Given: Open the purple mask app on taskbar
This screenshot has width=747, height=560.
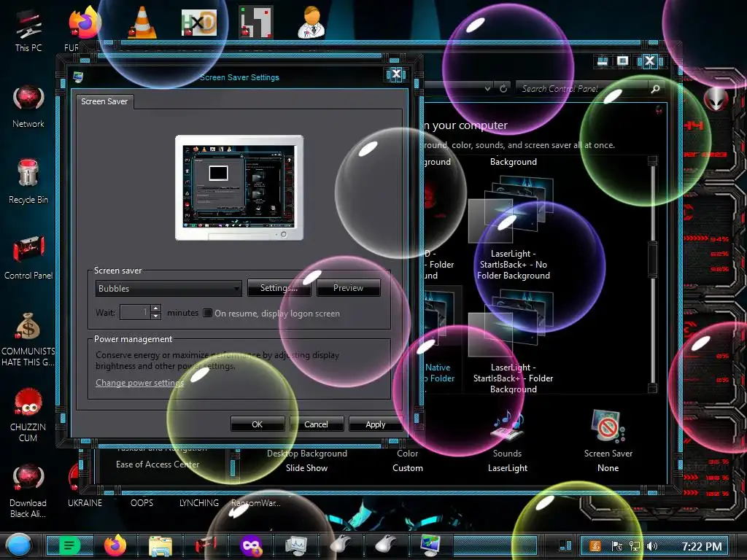Looking at the screenshot, I should coord(251,545).
